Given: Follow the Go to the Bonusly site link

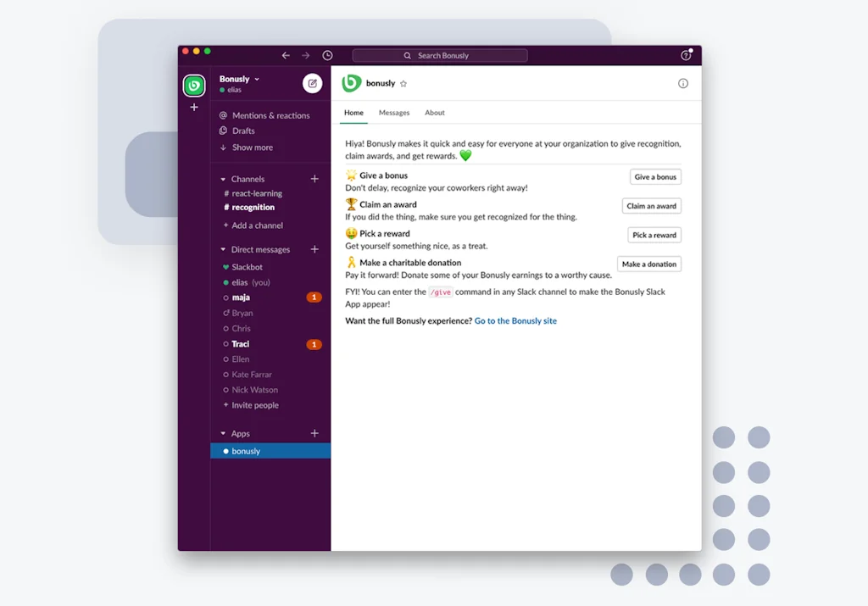Looking at the screenshot, I should pos(515,321).
